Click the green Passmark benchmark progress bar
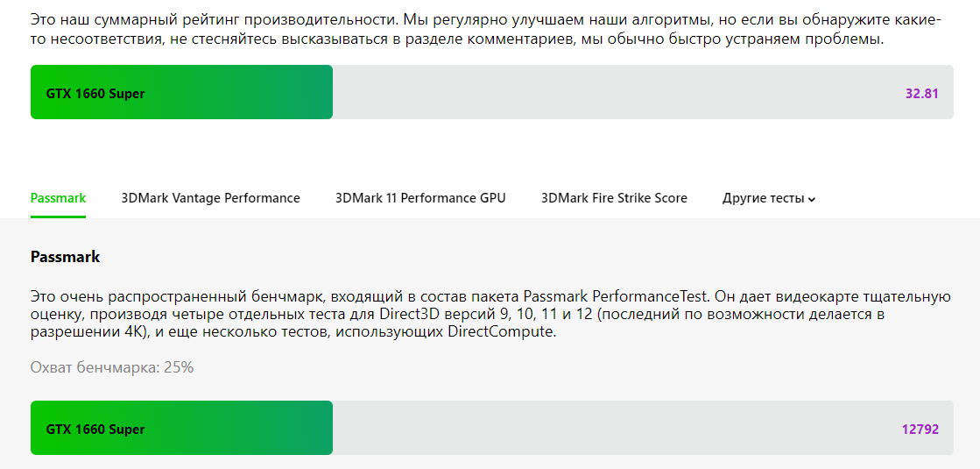Screen dimensions: 980x469 pyautogui.click(x=181, y=428)
